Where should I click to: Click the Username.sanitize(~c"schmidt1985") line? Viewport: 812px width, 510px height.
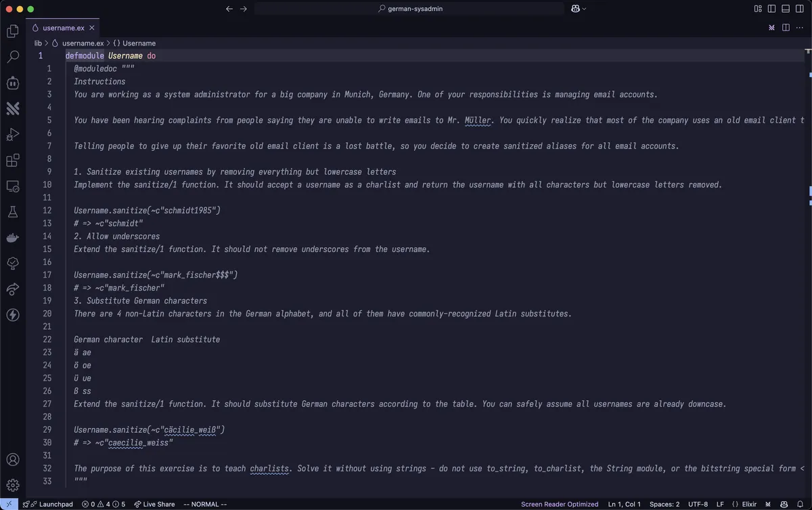coord(147,210)
